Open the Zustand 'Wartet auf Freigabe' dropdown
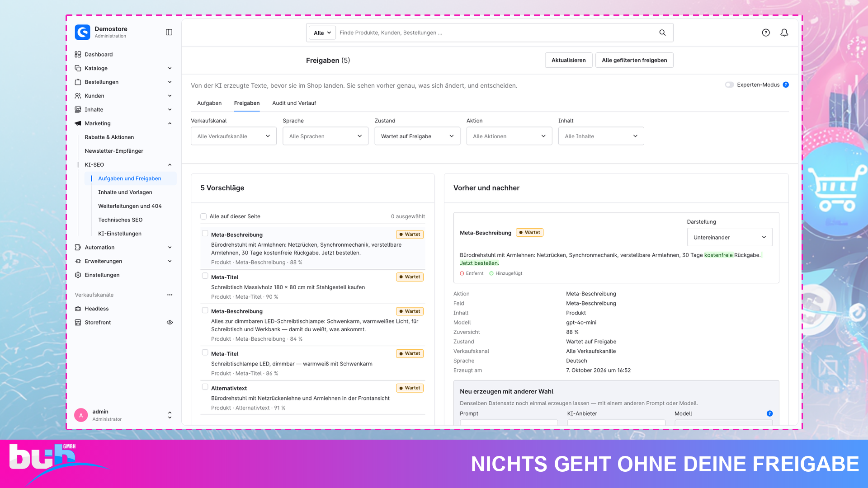Screen dimensions: 868x488 [x=417, y=136]
